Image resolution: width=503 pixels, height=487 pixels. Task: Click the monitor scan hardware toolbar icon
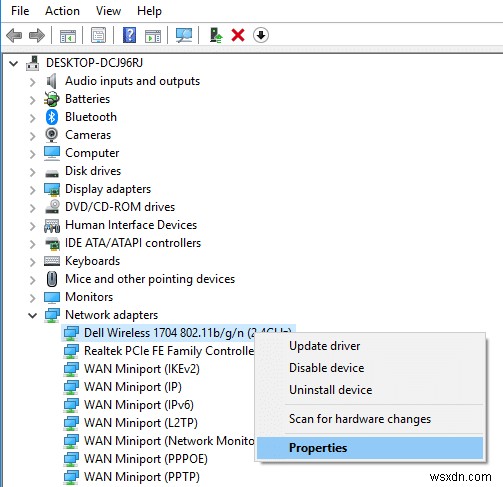pyautogui.click(x=184, y=35)
